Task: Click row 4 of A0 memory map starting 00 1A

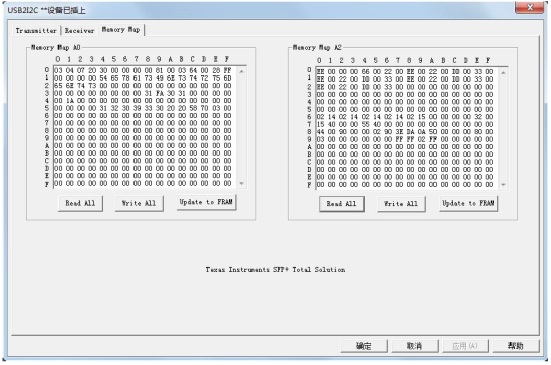Action: pos(143,100)
